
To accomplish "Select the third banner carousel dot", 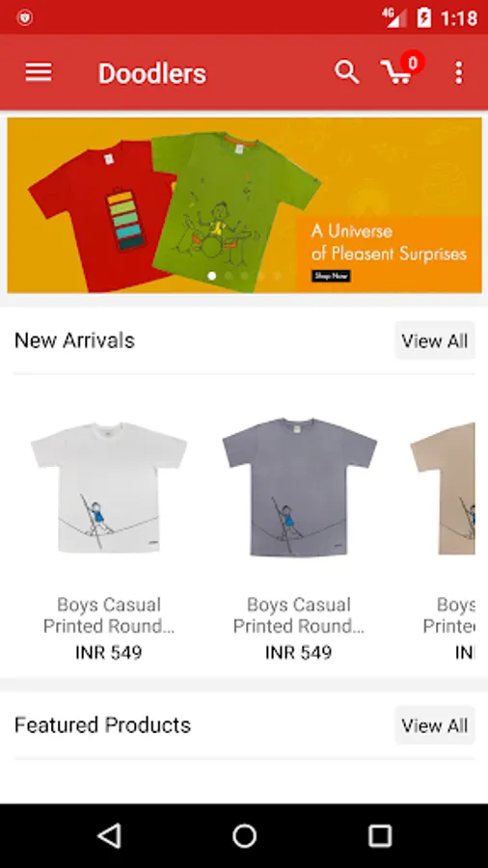I will tap(245, 276).
